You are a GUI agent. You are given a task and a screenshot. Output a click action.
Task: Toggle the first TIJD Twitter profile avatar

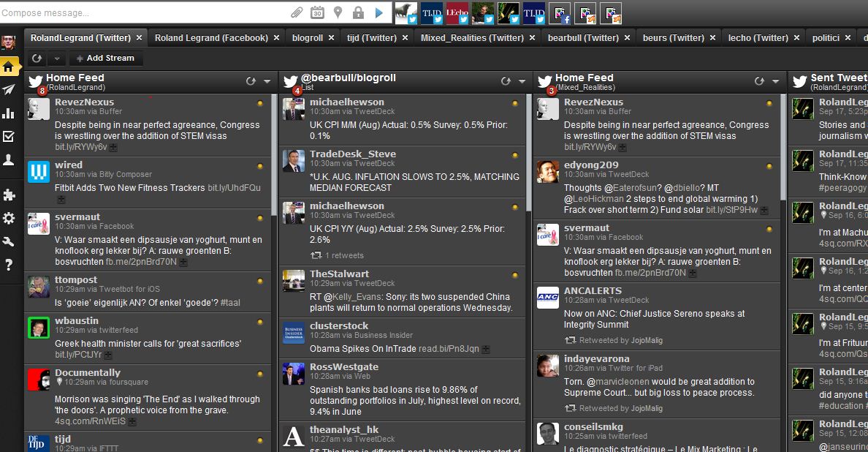[432, 13]
